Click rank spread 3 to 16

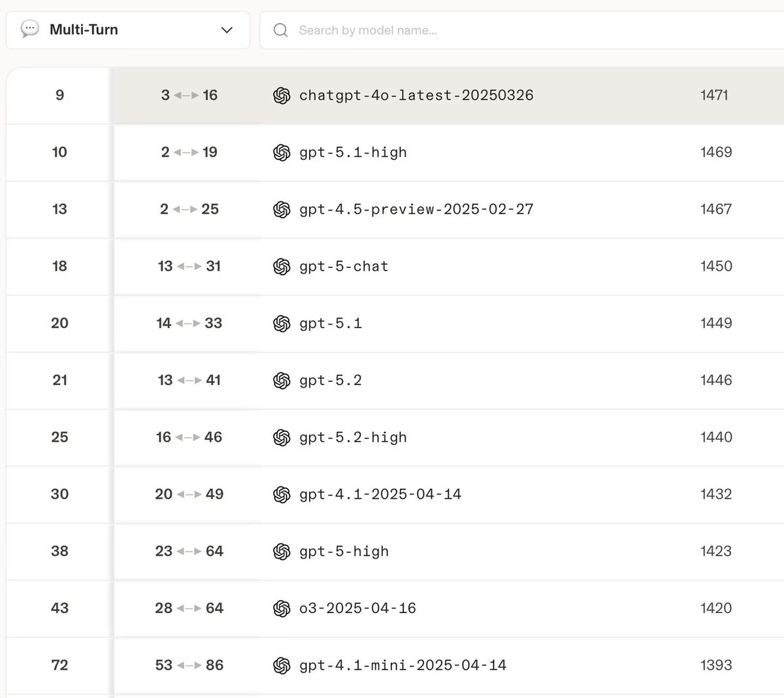tap(189, 95)
